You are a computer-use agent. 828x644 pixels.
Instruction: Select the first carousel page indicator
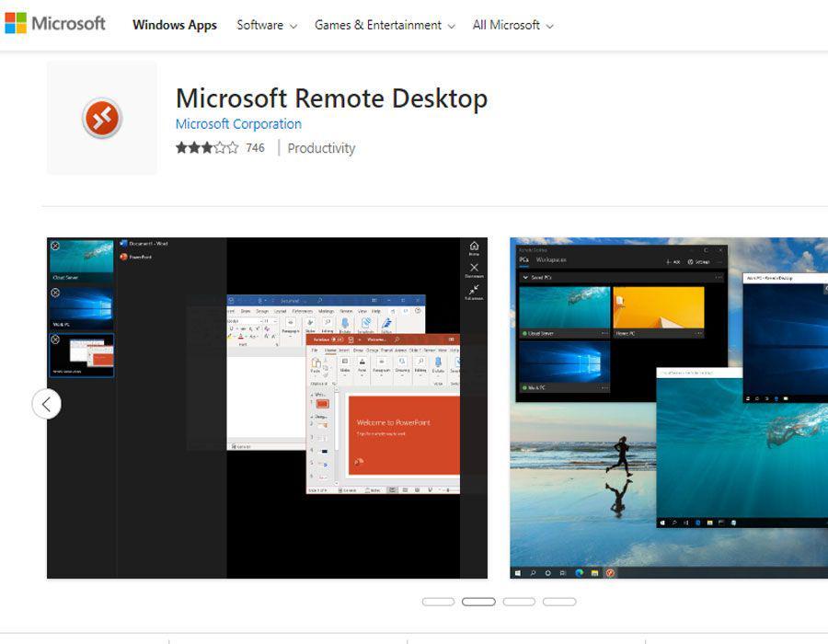click(438, 602)
